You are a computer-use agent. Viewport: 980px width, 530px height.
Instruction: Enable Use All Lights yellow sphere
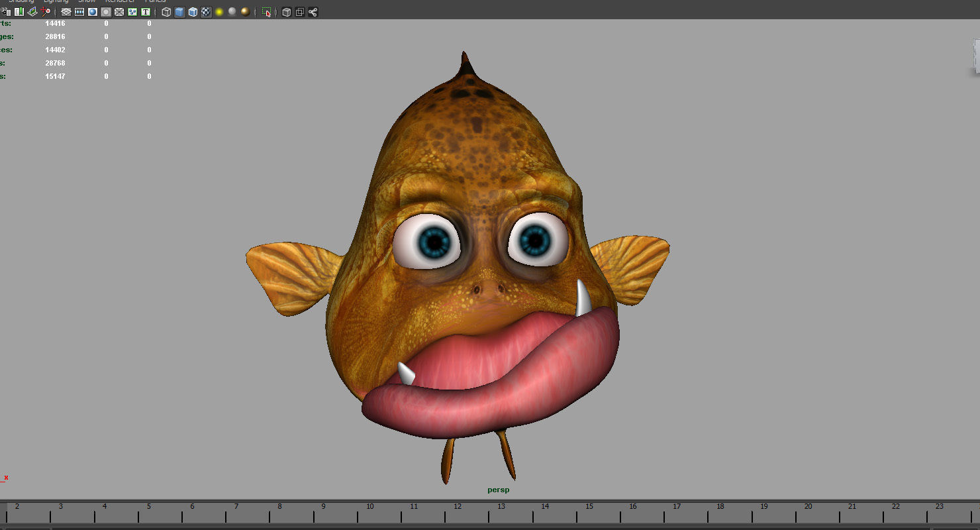[219, 12]
